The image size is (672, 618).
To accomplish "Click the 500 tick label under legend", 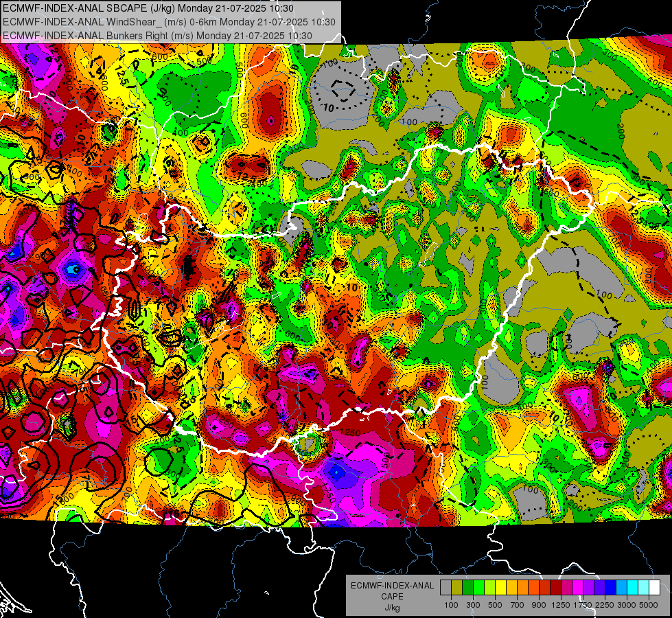I will click(495, 605).
